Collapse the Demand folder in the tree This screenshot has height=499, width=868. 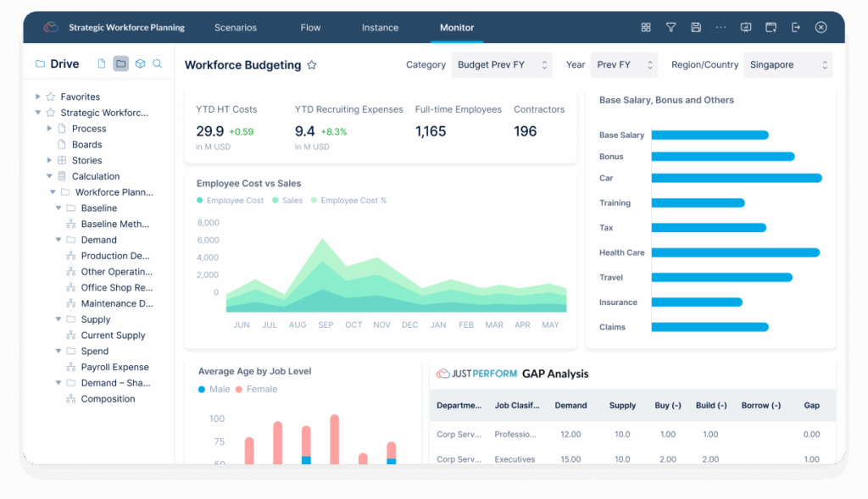[x=57, y=240]
